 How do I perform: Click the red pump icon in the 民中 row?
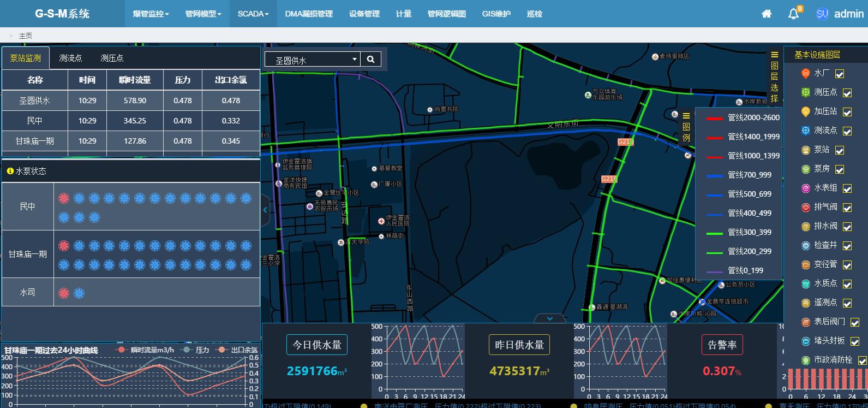click(x=64, y=198)
